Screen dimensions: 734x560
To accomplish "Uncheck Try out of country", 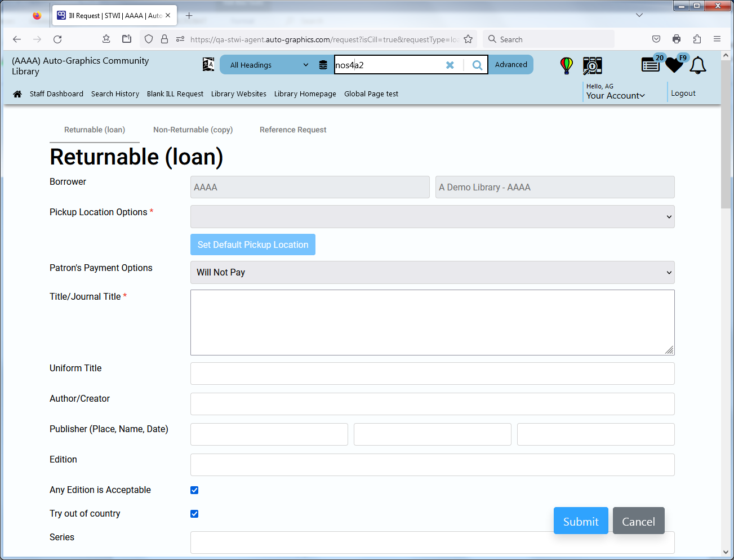I will coord(194,514).
